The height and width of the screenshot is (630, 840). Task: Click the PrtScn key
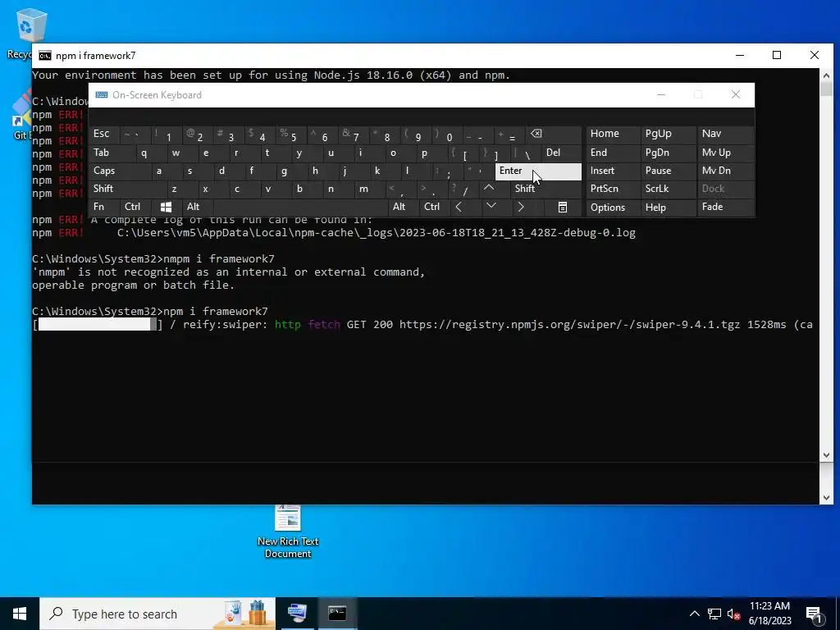[613, 189]
